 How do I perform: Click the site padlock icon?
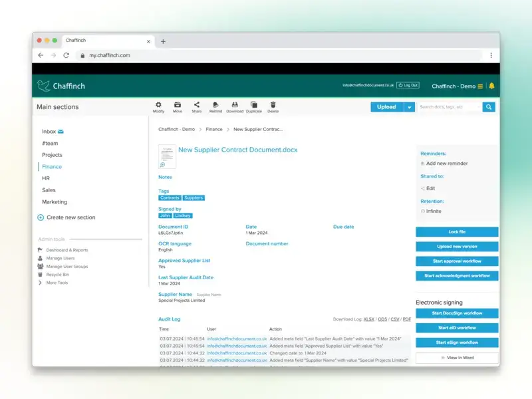tap(82, 55)
